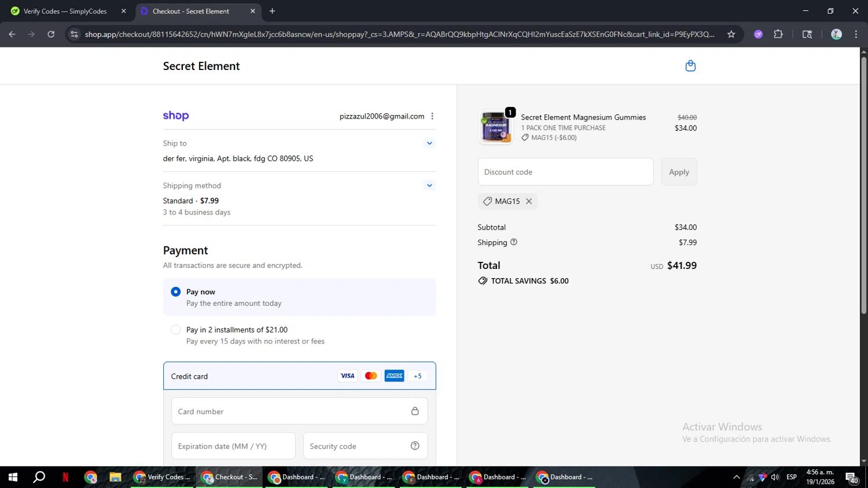The image size is (868, 488).
Task: Switch to the Verify Codes — SimplyCodes tab
Action: pos(65,11)
